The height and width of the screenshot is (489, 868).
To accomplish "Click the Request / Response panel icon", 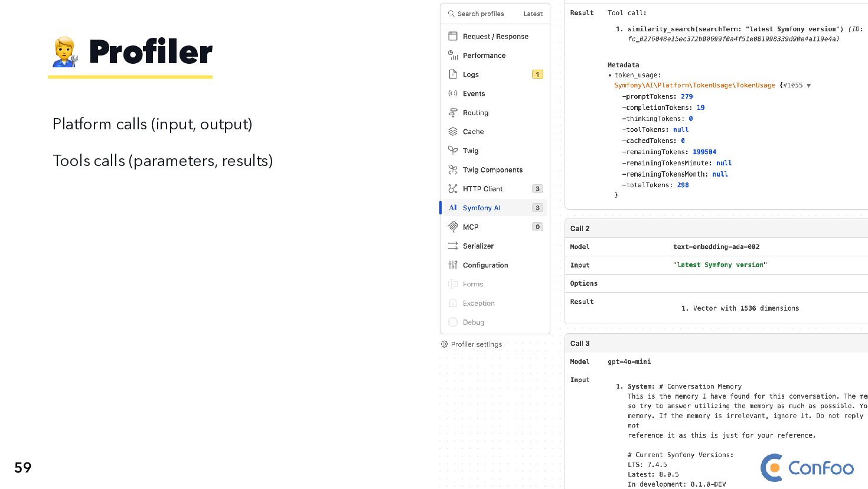I will [x=453, y=36].
